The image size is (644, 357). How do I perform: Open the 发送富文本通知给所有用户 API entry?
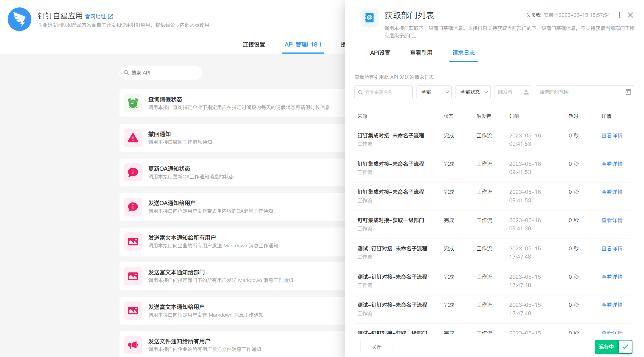coord(232,242)
